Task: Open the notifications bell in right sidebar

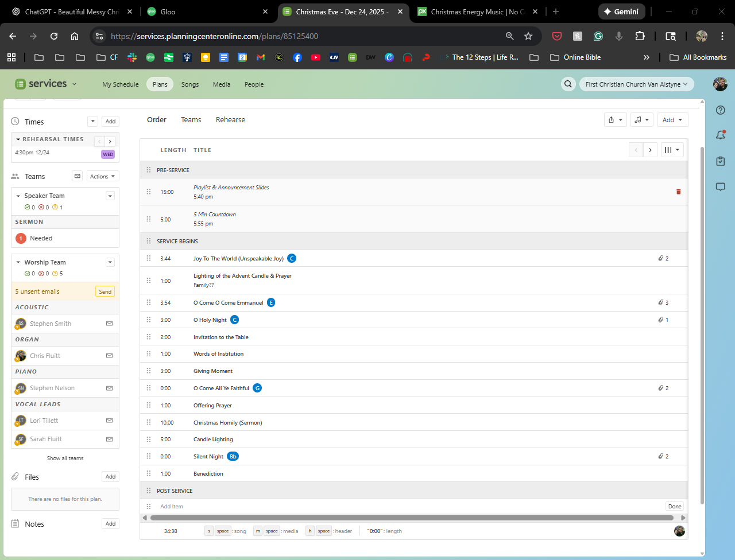Action: click(x=721, y=135)
